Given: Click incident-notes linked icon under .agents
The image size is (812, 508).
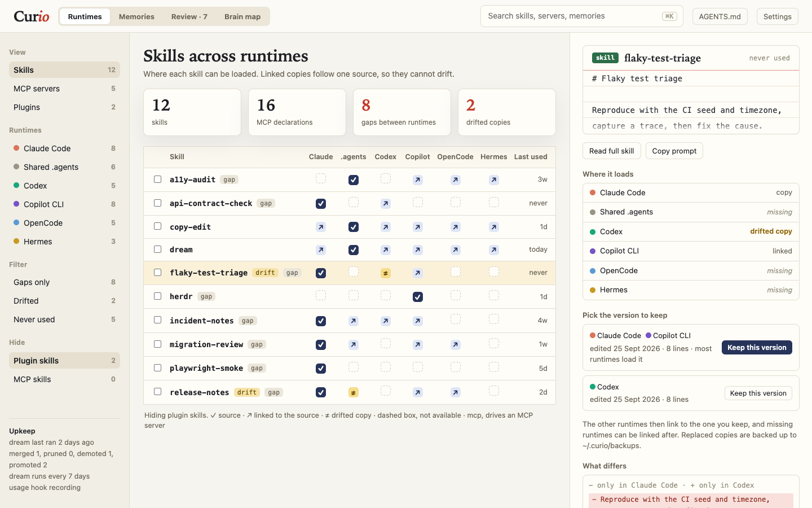Looking at the screenshot, I should [354, 321].
